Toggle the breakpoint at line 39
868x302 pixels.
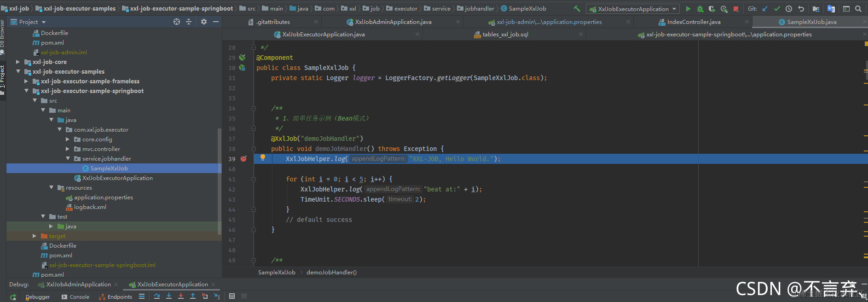coord(243,159)
